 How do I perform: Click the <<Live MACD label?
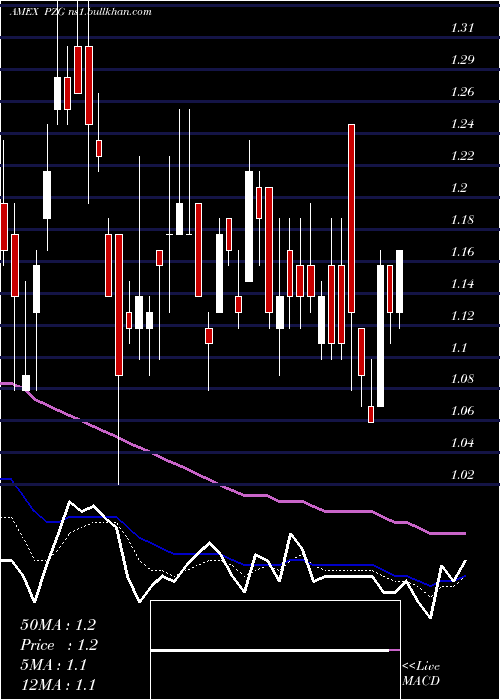(421, 674)
